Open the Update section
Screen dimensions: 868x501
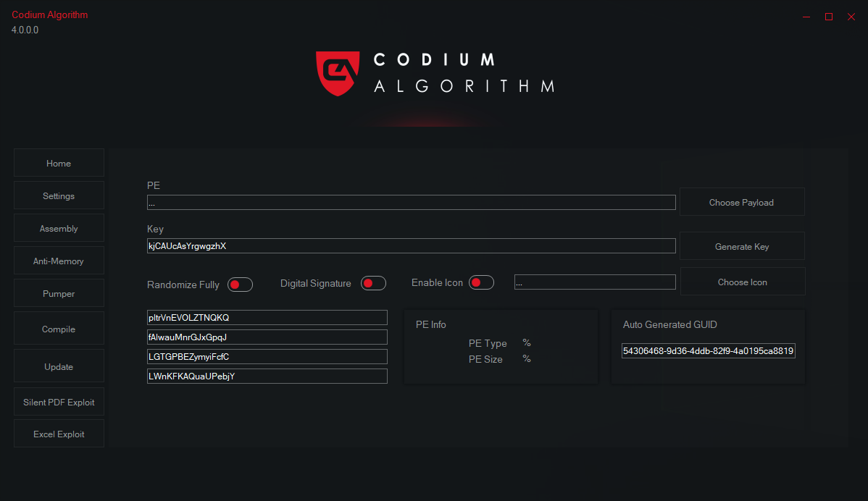click(59, 366)
